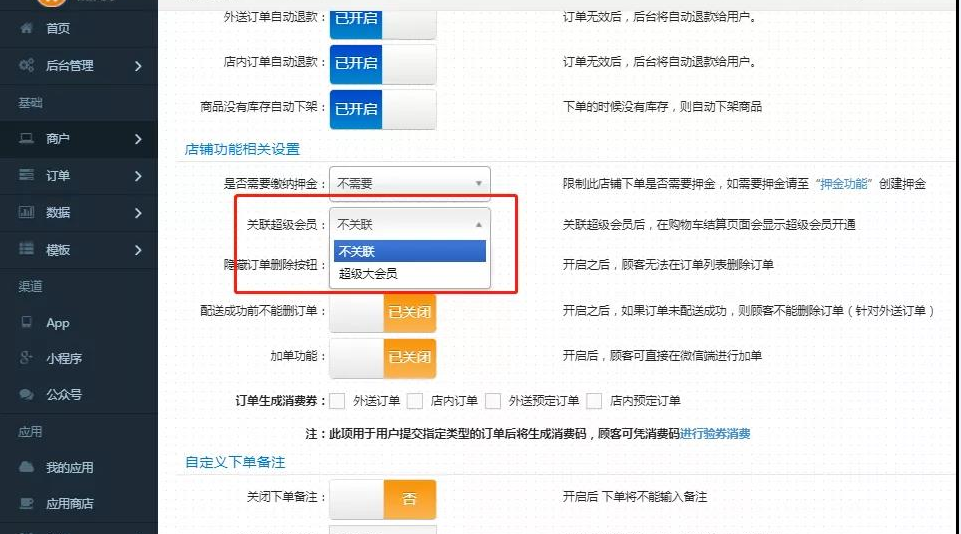The width and height of the screenshot is (961, 534).
Task: Open the 押金功能 link
Action: [x=843, y=184]
